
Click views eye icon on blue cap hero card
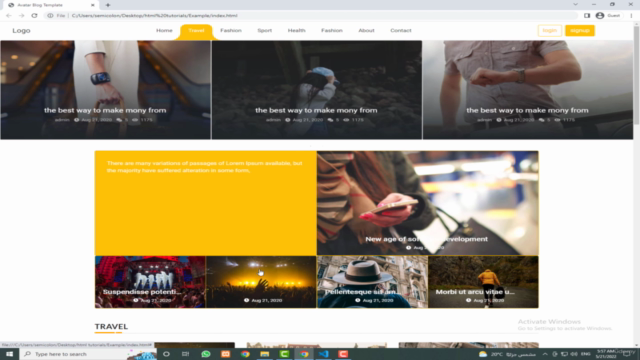coord(346,120)
